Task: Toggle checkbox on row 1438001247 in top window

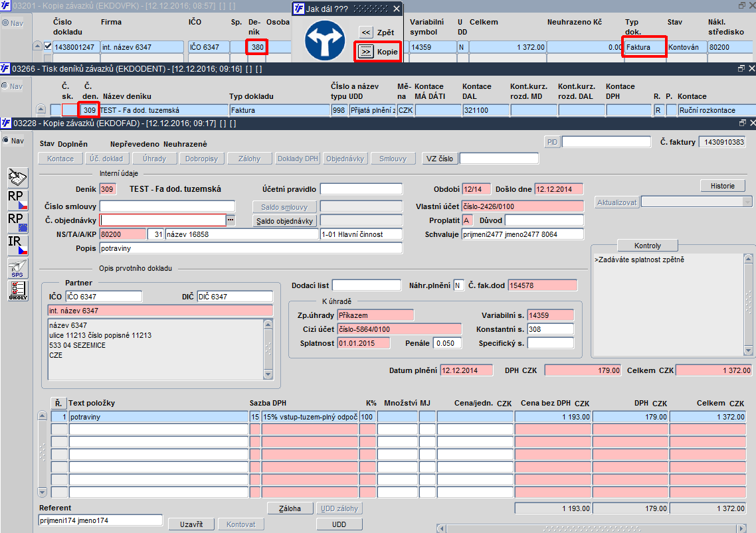Action: coord(48,46)
